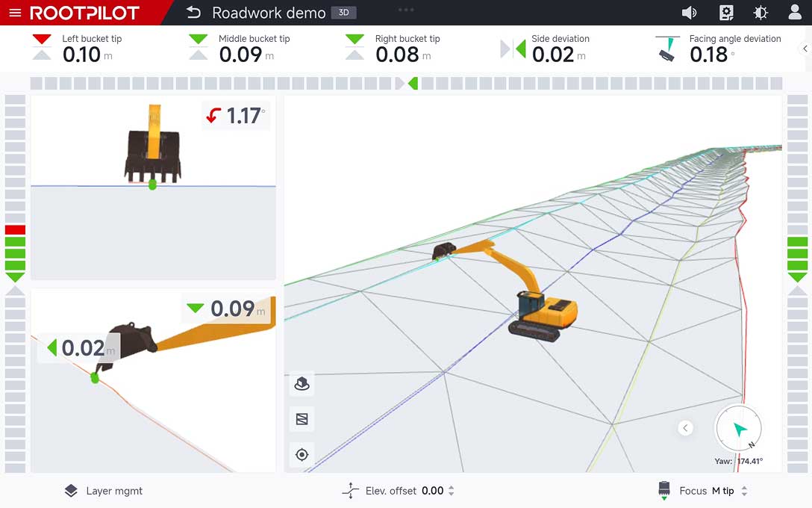Click the Focus bucket icon
Viewport: 812px width, 508px height.
664,490
